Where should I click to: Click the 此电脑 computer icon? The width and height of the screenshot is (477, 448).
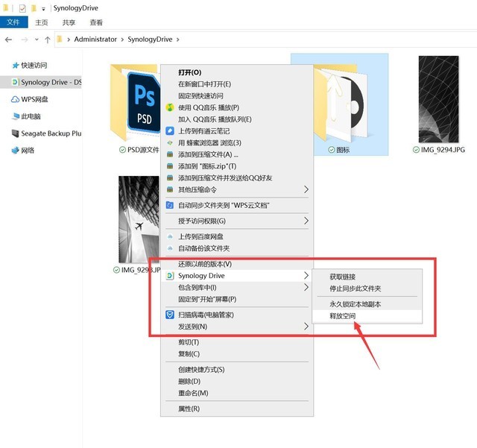click(16, 116)
